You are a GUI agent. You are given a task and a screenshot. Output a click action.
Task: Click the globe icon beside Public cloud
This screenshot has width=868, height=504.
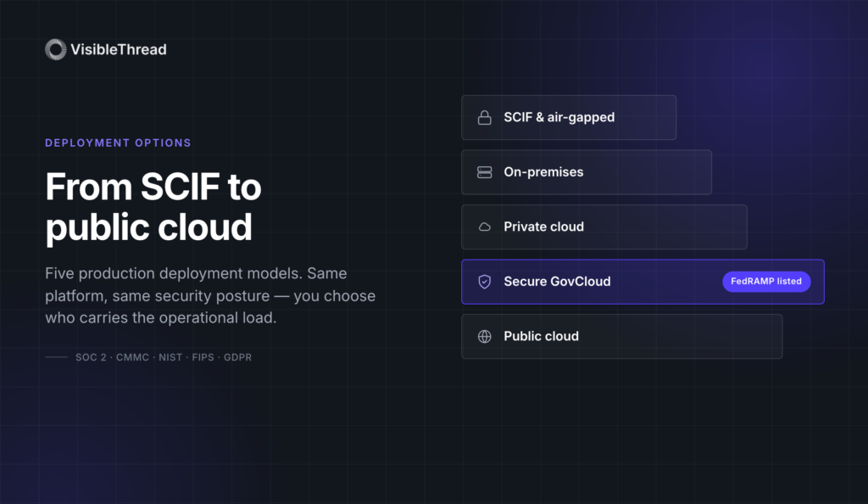click(484, 337)
